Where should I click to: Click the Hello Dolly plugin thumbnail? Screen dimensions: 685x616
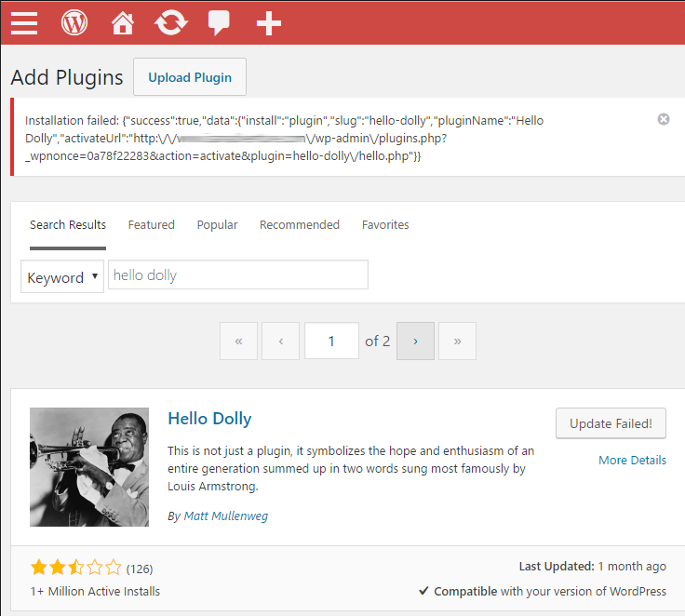point(89,467)
